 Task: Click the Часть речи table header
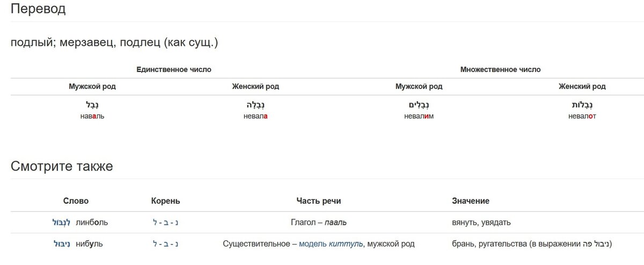click(319, 201)
